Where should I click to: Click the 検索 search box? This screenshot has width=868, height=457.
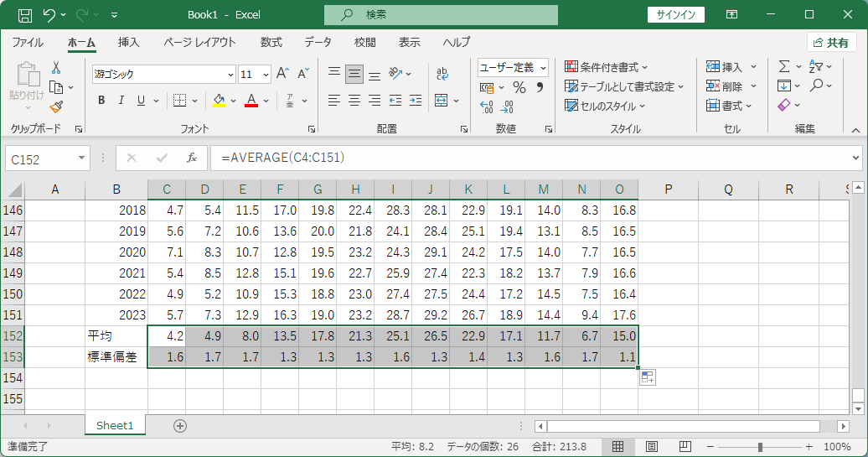[441, 15]
